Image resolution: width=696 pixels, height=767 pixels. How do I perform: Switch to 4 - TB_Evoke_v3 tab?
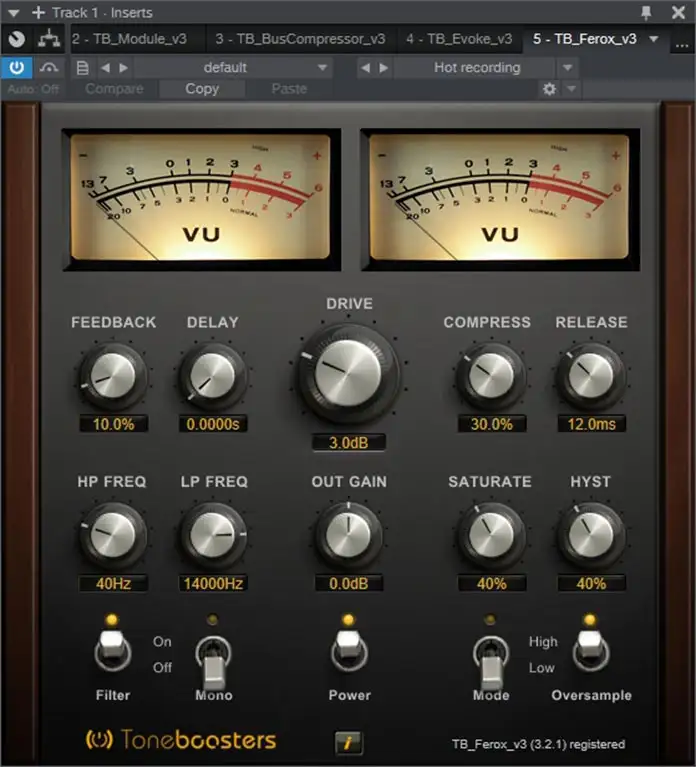[x=459, y=39]
